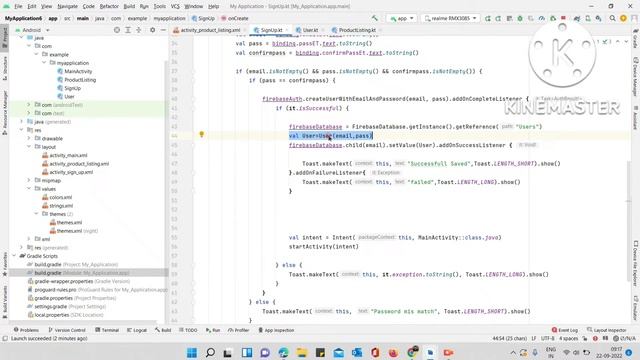
Task: Open File Explorer from taskbar
Action: (302, 352)
